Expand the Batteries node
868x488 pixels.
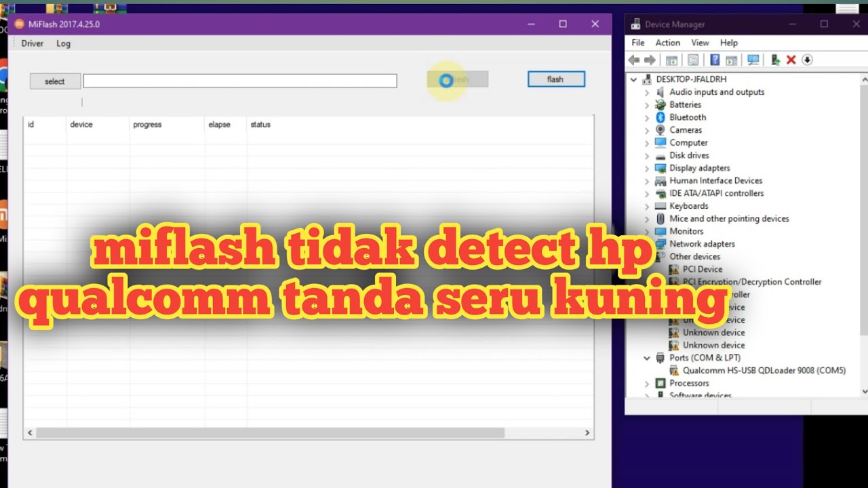647,105
